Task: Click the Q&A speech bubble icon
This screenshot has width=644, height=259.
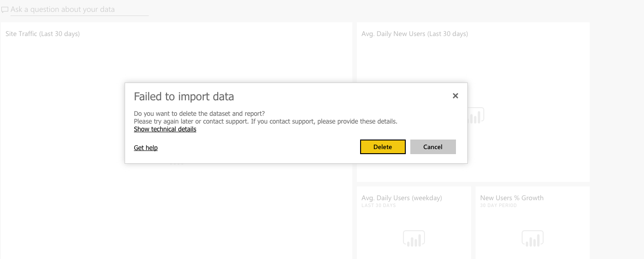Action: tap(5, 10)
